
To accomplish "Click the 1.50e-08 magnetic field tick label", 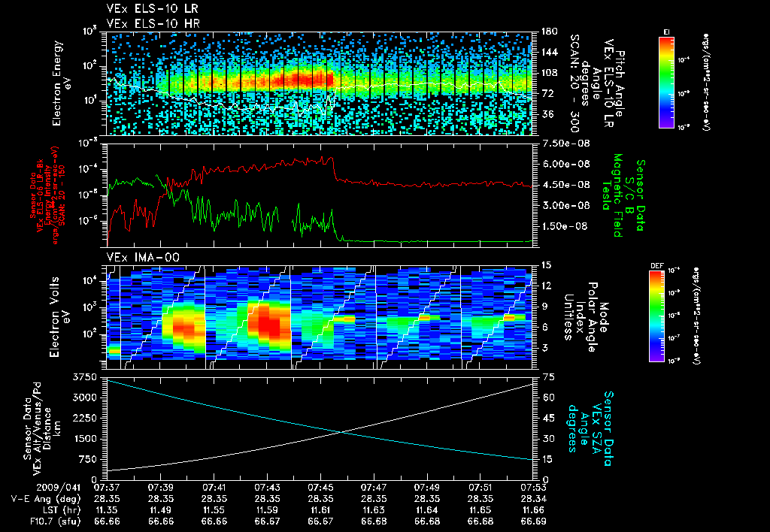I will click(x=565, y=225).
